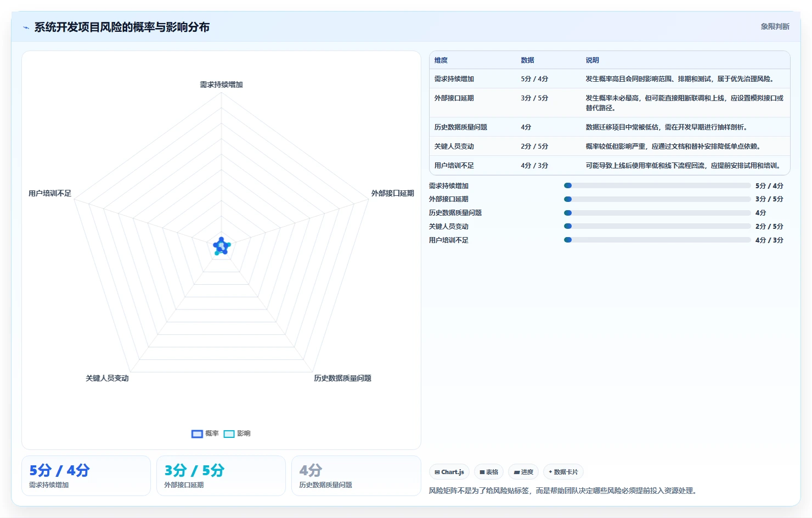Click the radar data star at chart center
812x518 pixels.
pyautogui.click(x=222, y=246)
